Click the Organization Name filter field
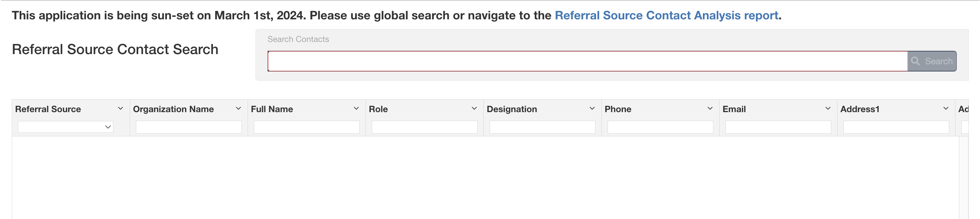Image resolution: width=980 pixels, height=219 pixels. [x=189, y=127]
